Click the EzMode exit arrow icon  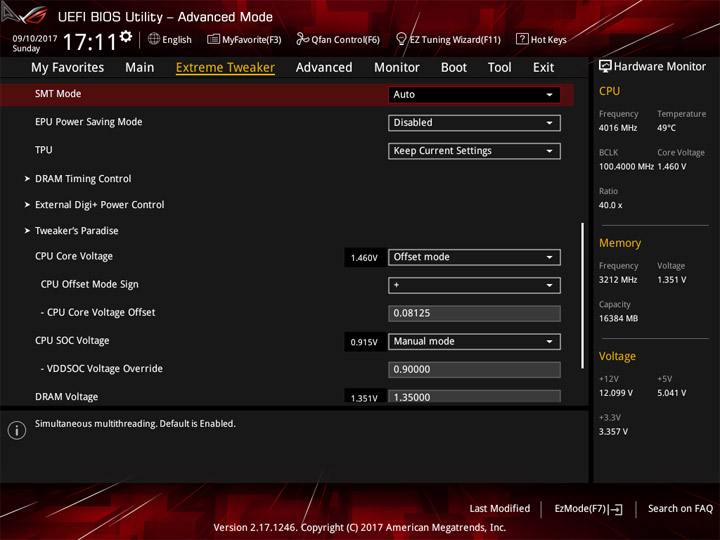click(617, 509)
